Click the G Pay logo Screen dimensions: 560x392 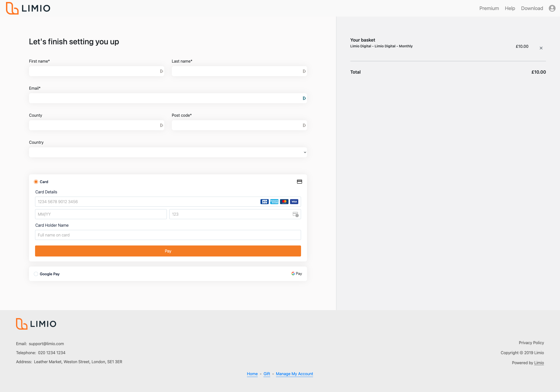pyautogui.click(x=297, y=274)
